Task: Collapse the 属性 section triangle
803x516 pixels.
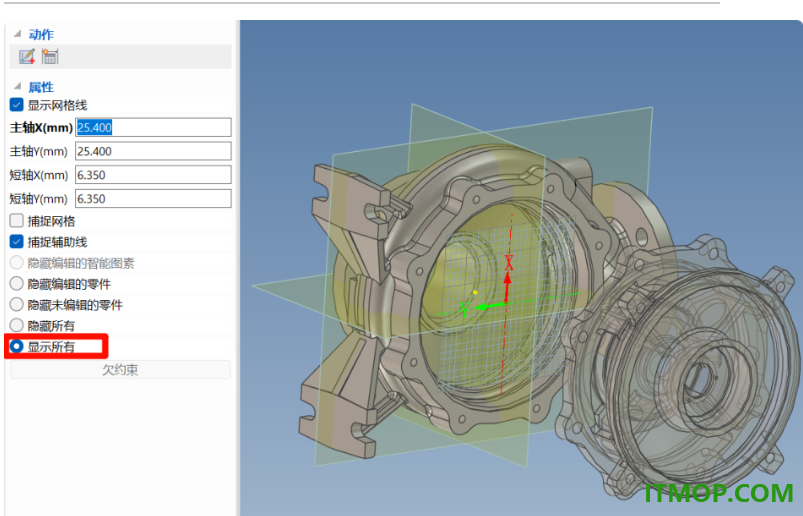Action: (17, 86)
